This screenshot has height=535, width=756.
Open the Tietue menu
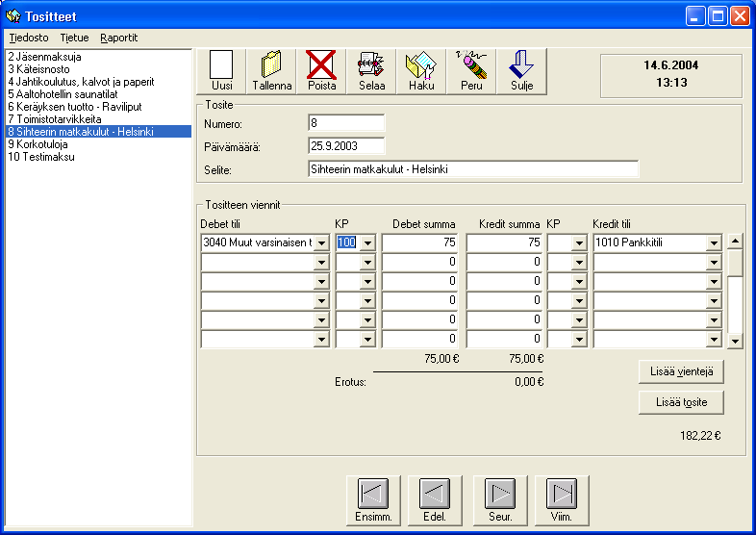point(74,38)
